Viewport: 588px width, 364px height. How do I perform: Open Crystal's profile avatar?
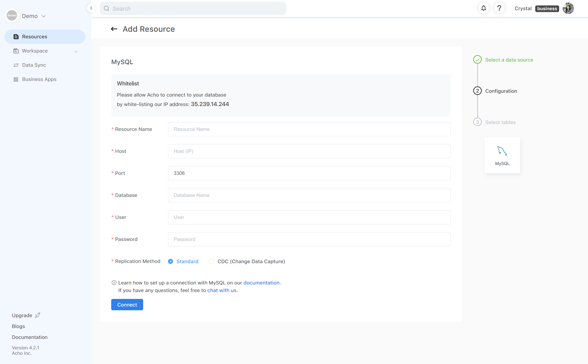pyautogui.click(x=568, y=8)
